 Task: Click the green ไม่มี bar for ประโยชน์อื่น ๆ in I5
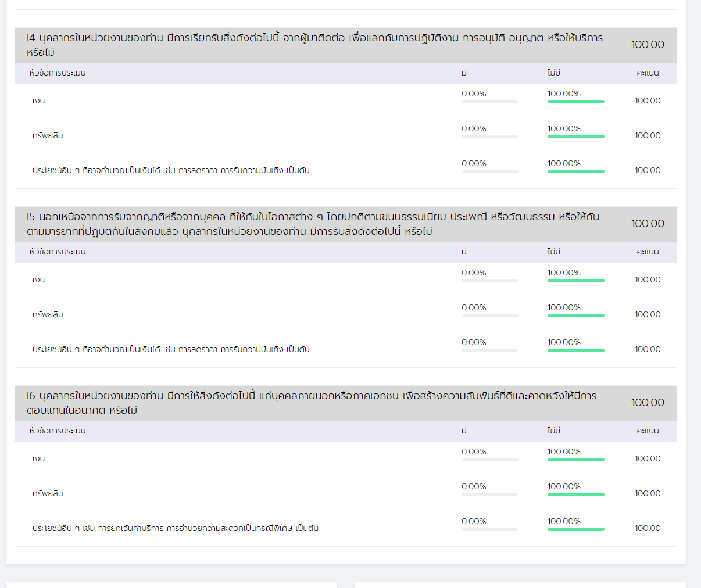pyautogui.click(x=575, y=350)
